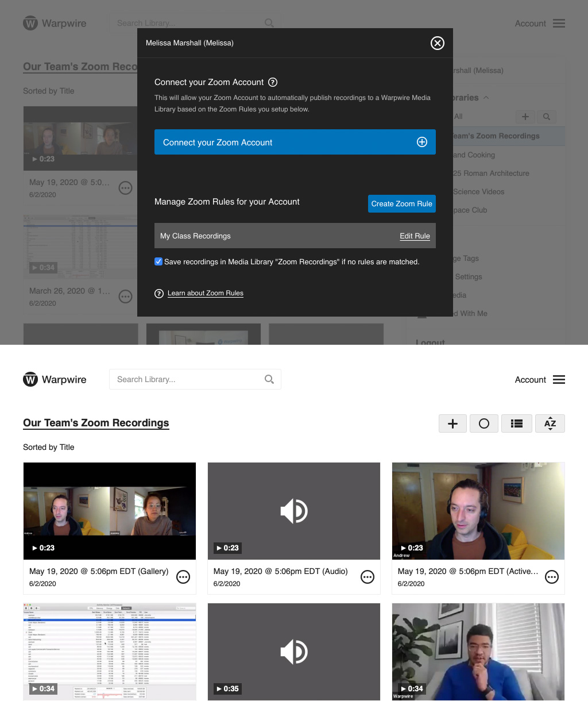Viewport: 588px width, 701px height.
Task: Open the 0:34 video of man in blue sweater
Action: (478, 652)
